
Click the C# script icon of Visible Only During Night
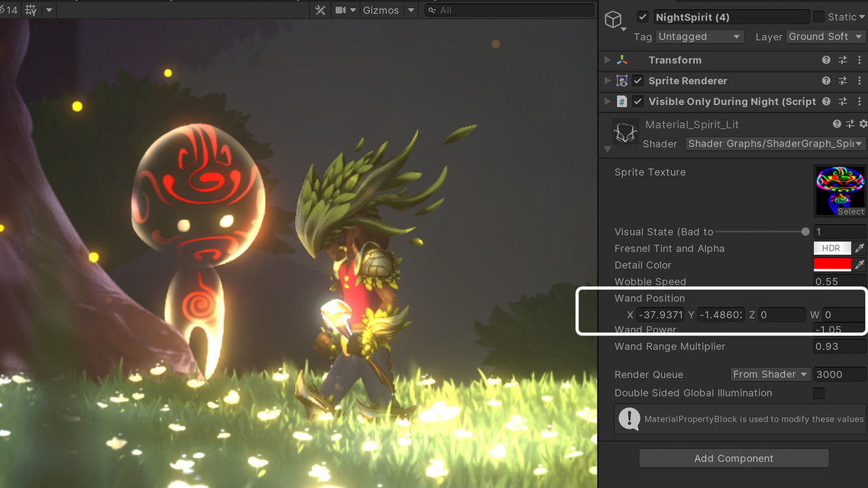pos(622,102)
